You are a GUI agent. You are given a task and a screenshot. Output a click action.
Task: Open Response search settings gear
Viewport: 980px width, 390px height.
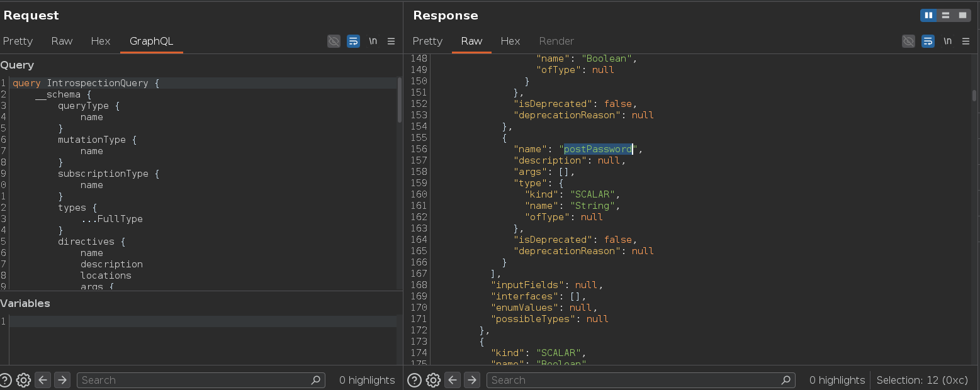[433, 380]
